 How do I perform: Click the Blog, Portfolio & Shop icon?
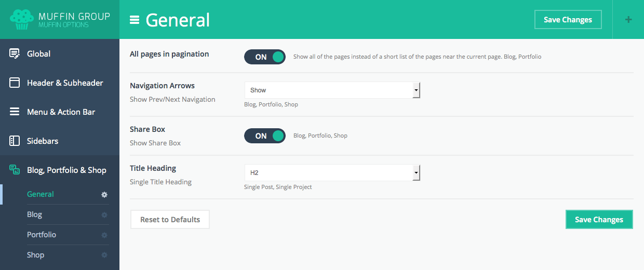(x=15, y=170)
